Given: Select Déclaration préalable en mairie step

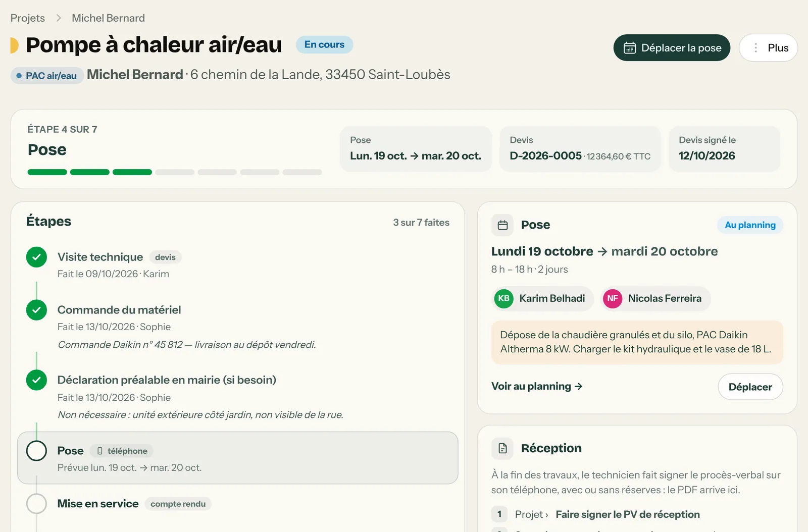Looking at the screenshot, I should pyautogui.click(x=167, y=380).
